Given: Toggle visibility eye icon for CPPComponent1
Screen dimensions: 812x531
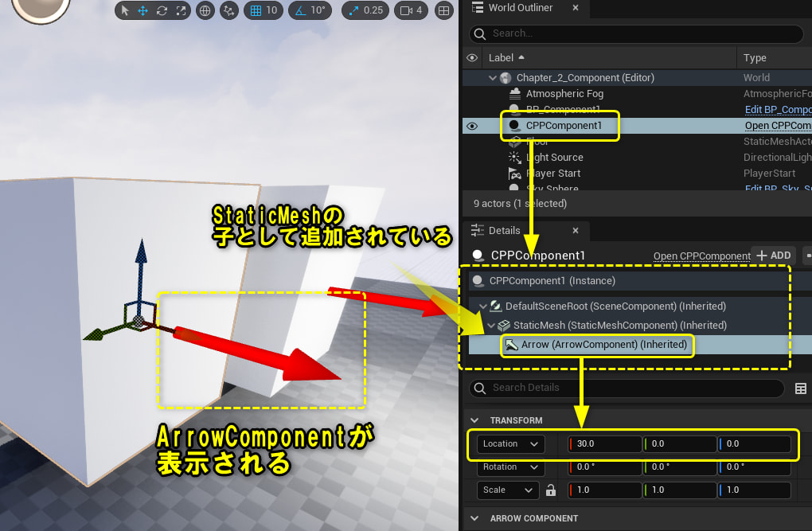Looking at the screenshot, I should (x=472, y=125).
